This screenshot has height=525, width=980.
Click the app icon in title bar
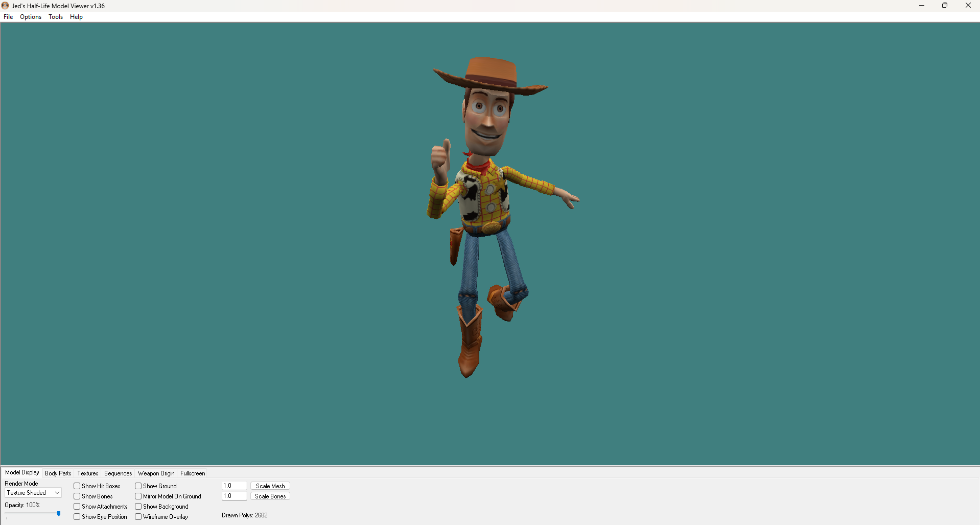click(6, 6)
